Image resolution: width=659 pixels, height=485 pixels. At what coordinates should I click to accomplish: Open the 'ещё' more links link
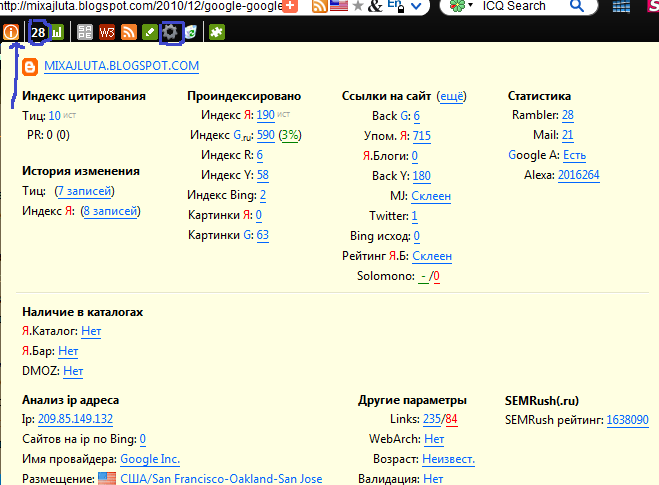coord(452,96)
